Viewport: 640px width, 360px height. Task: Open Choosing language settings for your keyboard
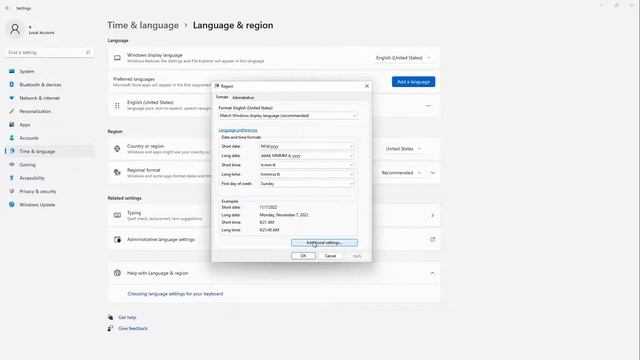175,294
